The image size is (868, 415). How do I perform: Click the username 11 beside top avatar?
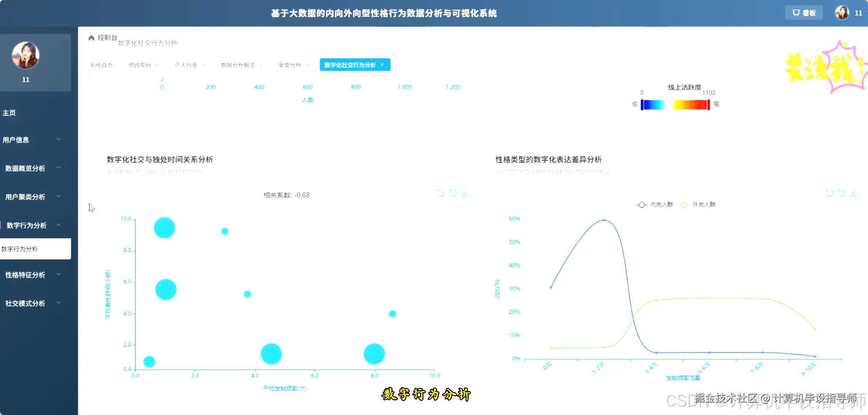tap(858, 13)
